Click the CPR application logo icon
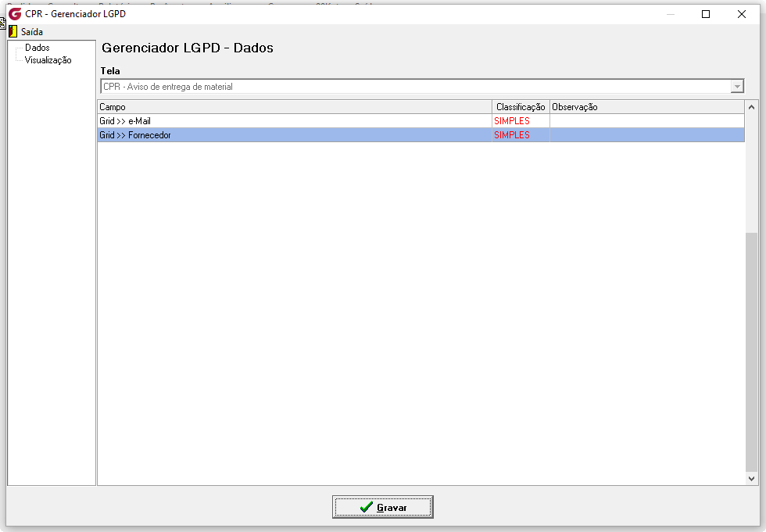This screenshot has width=766, height=532. (15, 13)
